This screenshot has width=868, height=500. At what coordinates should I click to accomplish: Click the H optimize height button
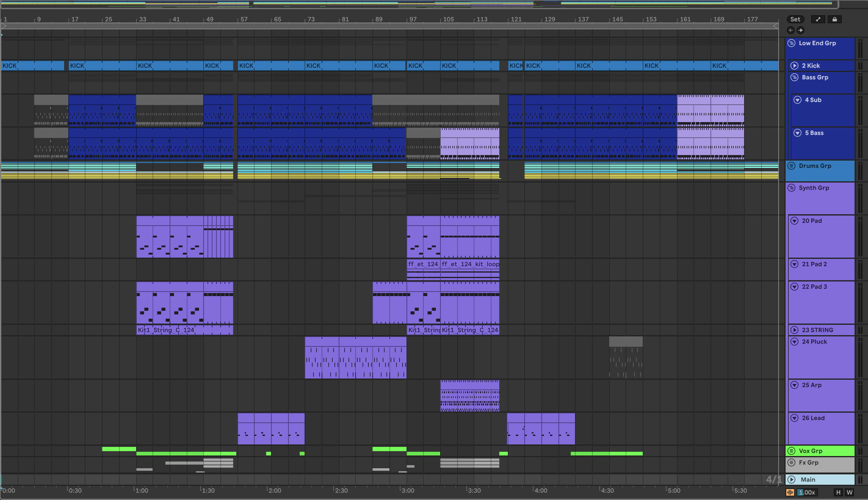pos(838,492)
